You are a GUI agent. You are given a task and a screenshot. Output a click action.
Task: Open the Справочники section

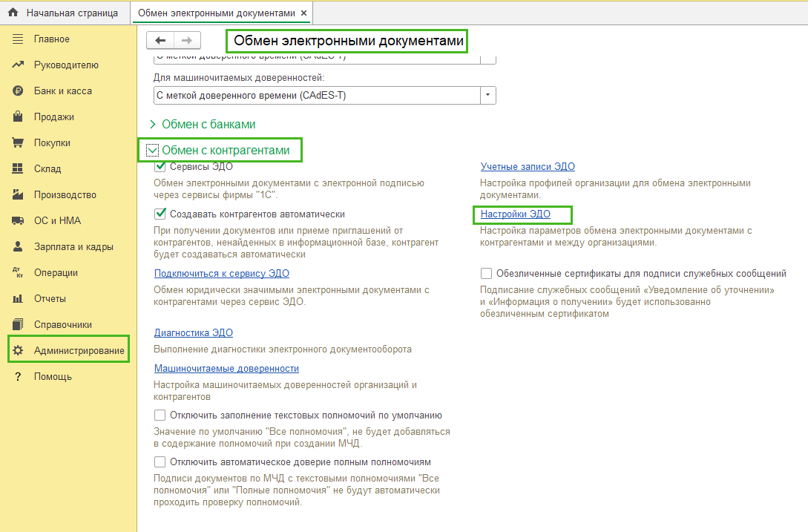pos(63,325)
